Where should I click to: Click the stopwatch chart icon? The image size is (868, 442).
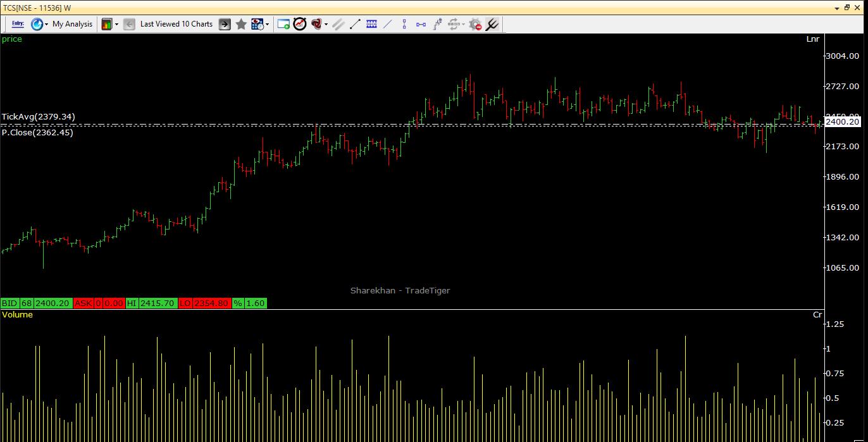click(300, 24)
